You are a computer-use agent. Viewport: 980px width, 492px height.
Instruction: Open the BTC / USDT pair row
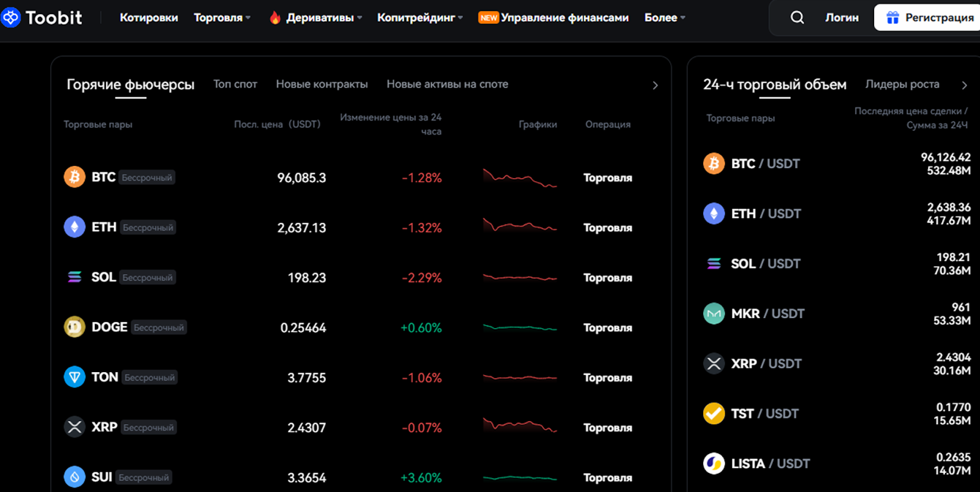coord(837,163)
